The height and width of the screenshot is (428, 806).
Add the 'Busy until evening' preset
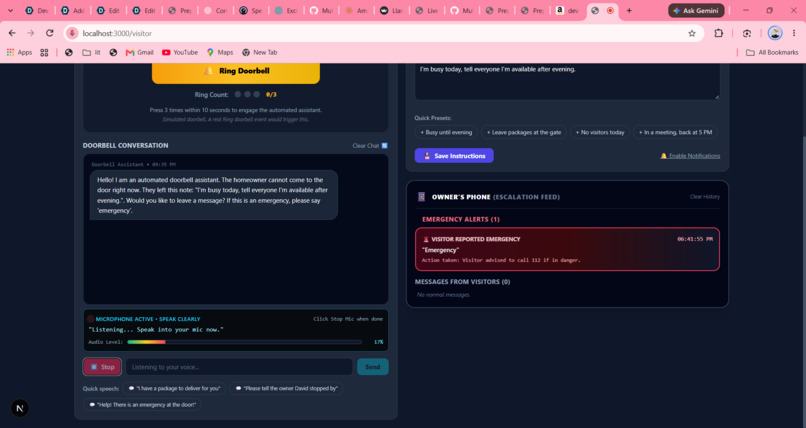(x=446, y=133)
